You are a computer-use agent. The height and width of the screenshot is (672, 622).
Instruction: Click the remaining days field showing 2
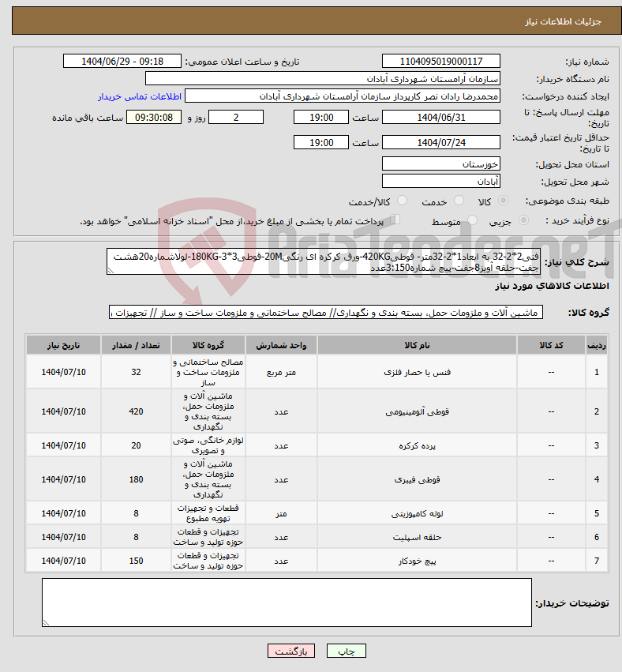click(235, 117)
